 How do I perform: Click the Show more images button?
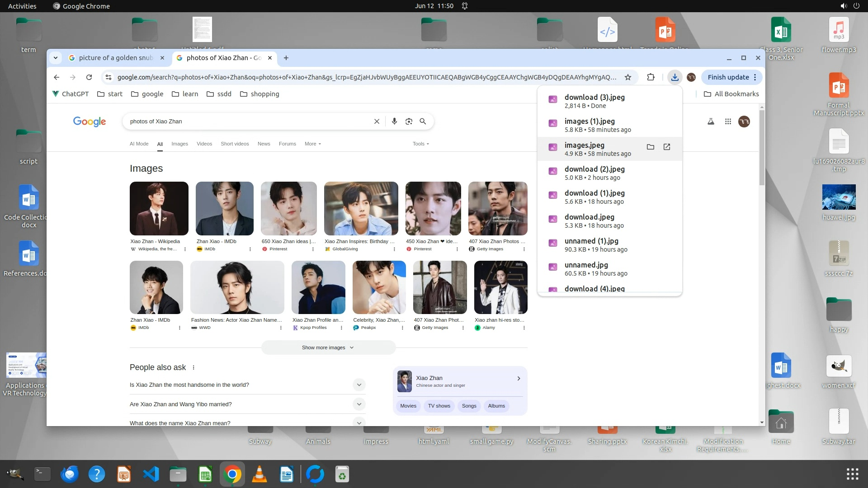(x=328, y=347)
